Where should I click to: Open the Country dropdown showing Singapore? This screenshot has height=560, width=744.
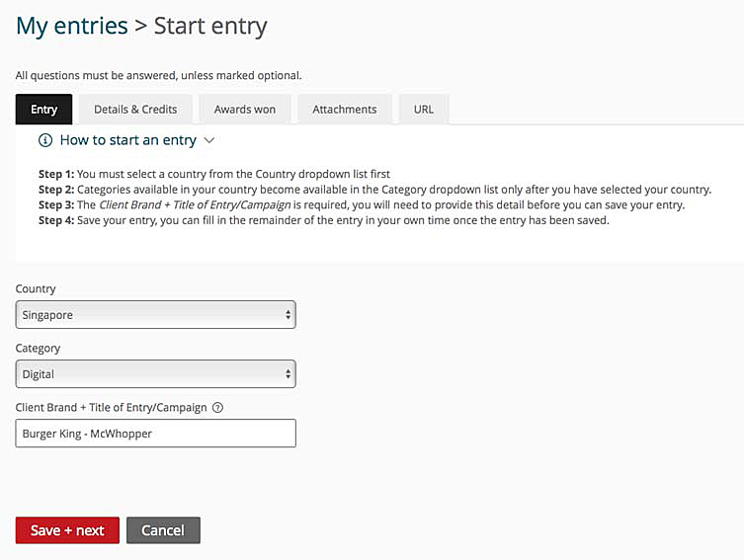[x=156, y=315]
